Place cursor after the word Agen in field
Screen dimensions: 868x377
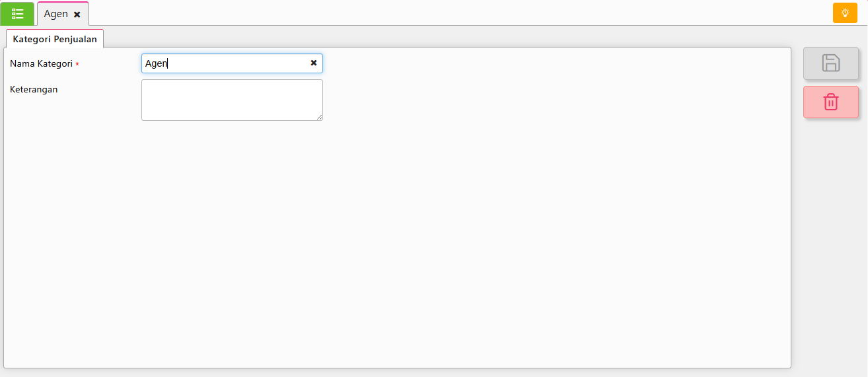(168, 63)
